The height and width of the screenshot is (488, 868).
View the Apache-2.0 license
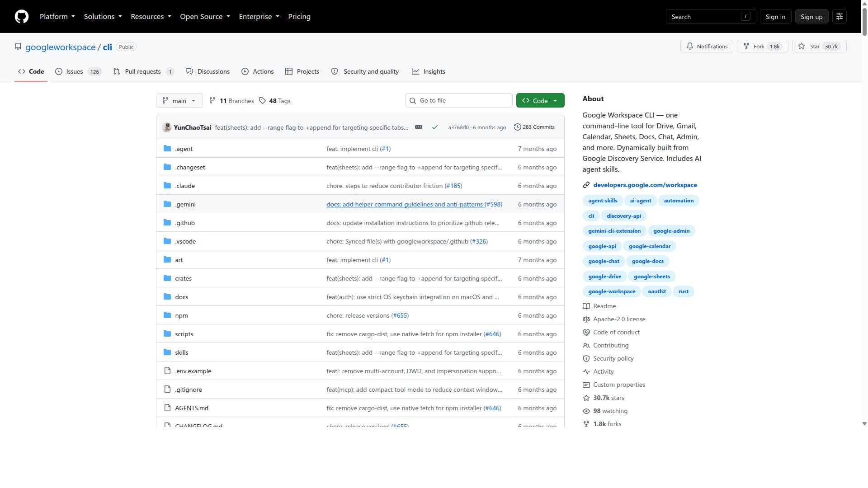[x=614, y=319]
